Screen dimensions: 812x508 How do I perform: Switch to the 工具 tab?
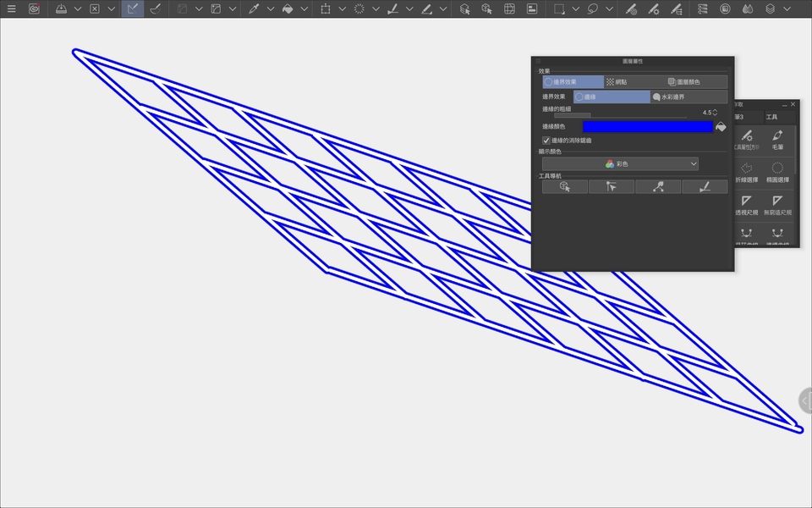[774, 117]
